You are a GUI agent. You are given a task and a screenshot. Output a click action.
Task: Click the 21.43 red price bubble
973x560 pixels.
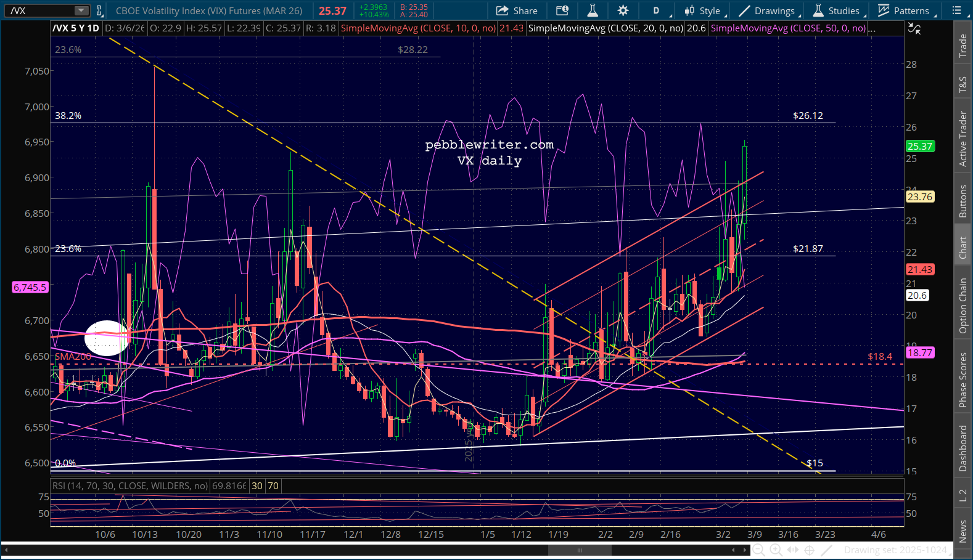click(919, 270)
